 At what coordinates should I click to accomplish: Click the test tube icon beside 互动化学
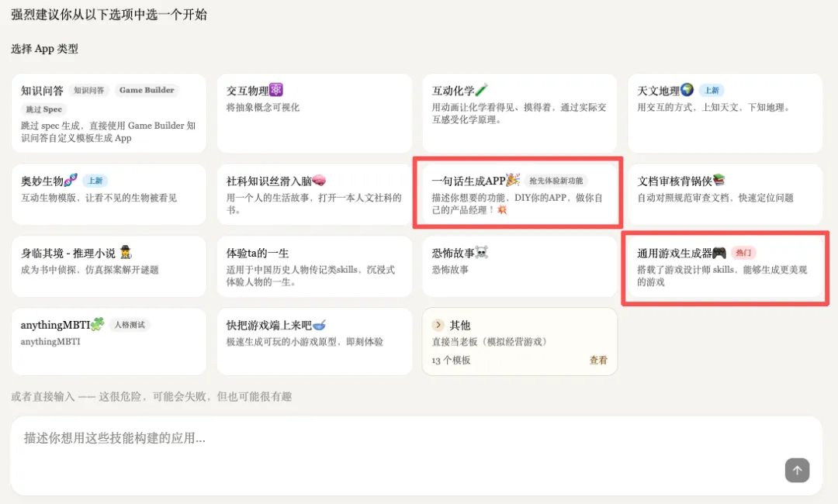point(482,90)
